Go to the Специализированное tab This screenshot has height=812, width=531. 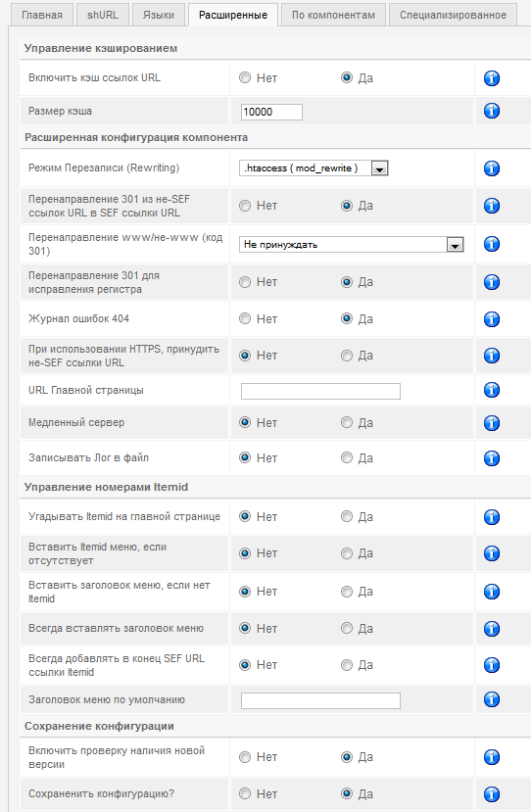pyautogui.click(x=453, y=15)
